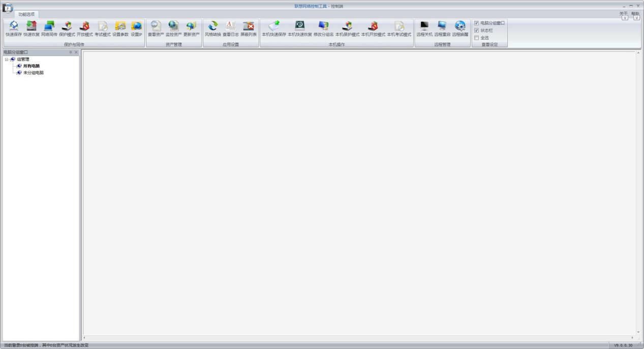Open 屏蔽列表 block list

click(249, 29)
